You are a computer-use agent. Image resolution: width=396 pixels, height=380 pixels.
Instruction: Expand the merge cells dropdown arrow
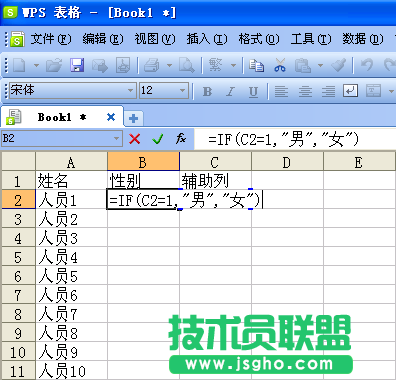391,91
